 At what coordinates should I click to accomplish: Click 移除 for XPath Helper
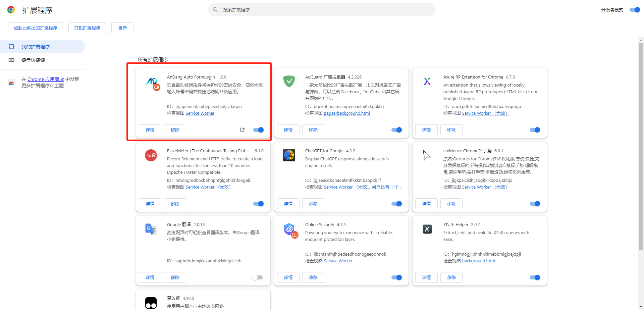tap(451, 277)
